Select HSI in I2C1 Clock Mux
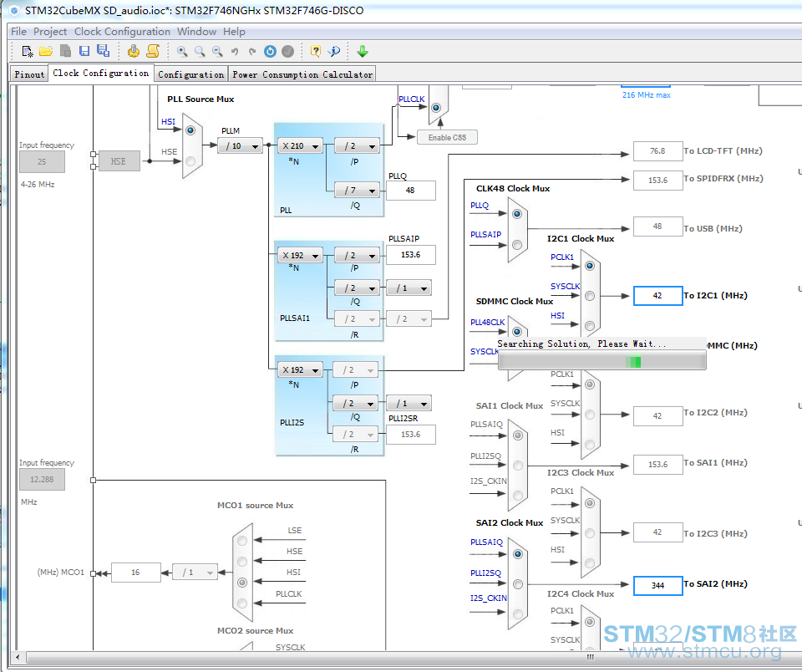 pyautogui.click(x=590, y=325)
